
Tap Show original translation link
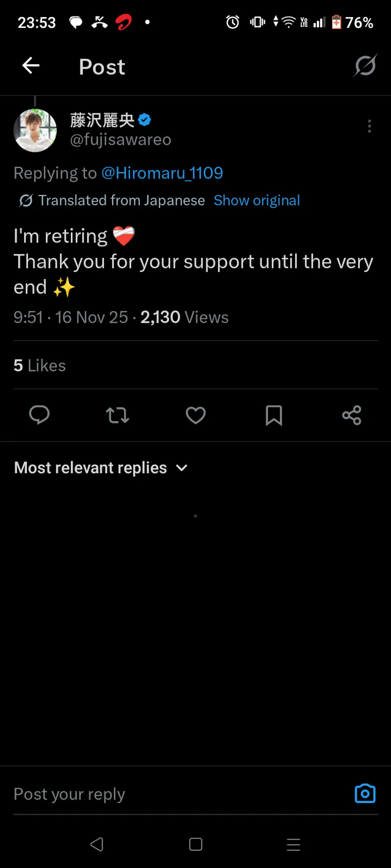[x=257, y=200]
